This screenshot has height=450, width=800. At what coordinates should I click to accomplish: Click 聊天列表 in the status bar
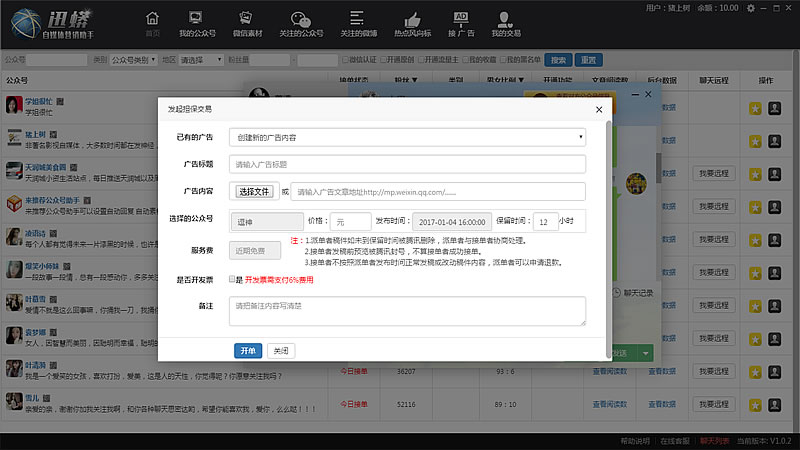[x=714, y=440]
